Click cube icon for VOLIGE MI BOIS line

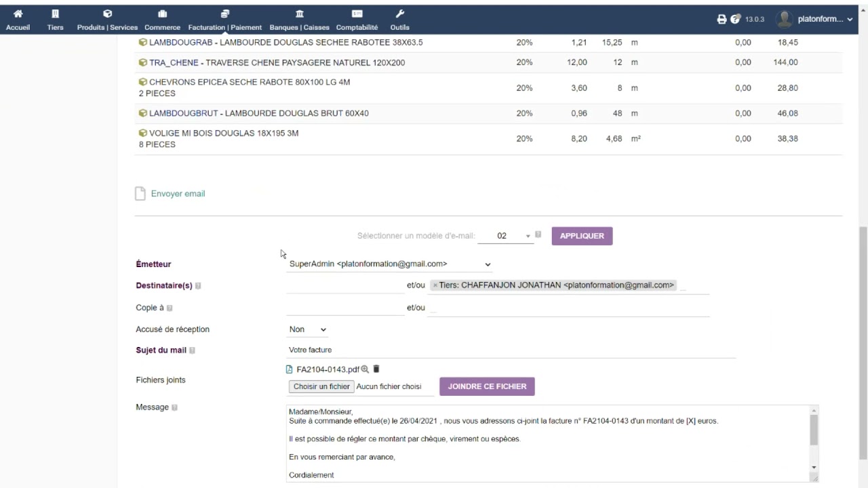click(142, 133)
